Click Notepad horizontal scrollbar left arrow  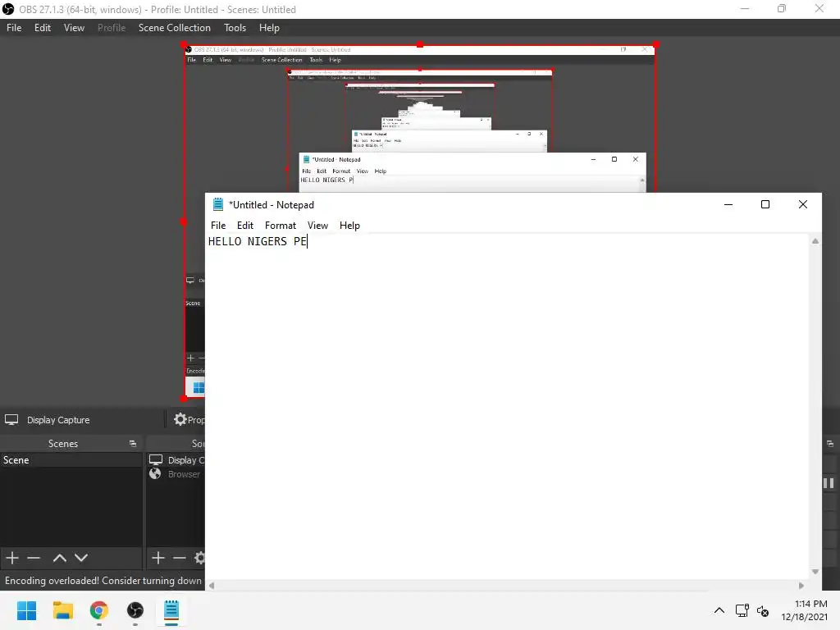point(212,586)
